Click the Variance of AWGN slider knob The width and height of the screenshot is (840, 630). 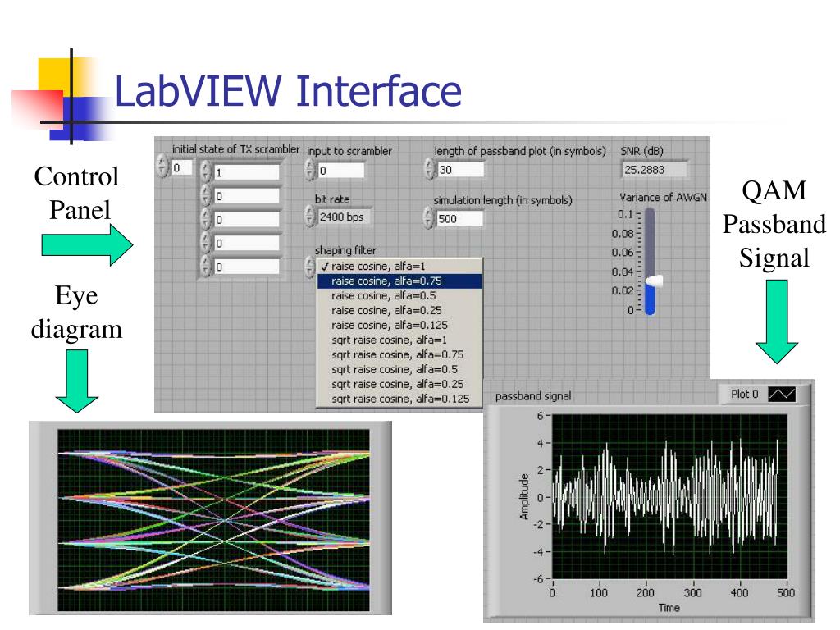pos(654,281)
